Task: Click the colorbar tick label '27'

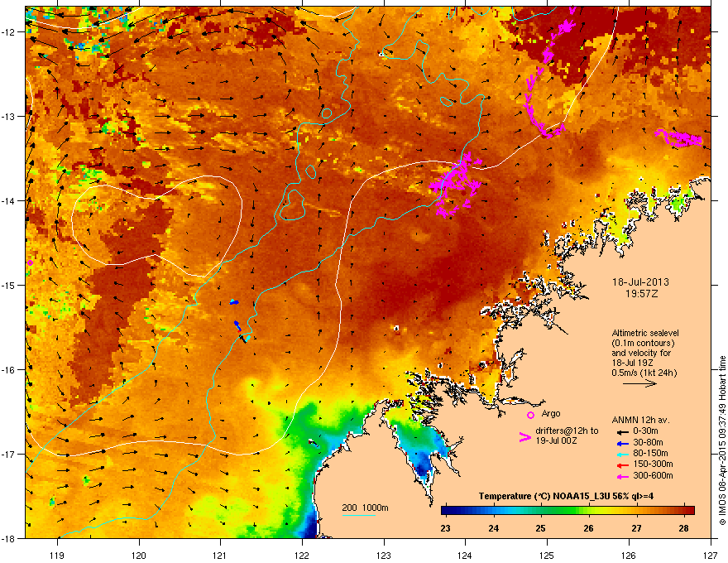Action: pyautogui.click(x=636, y=528)
